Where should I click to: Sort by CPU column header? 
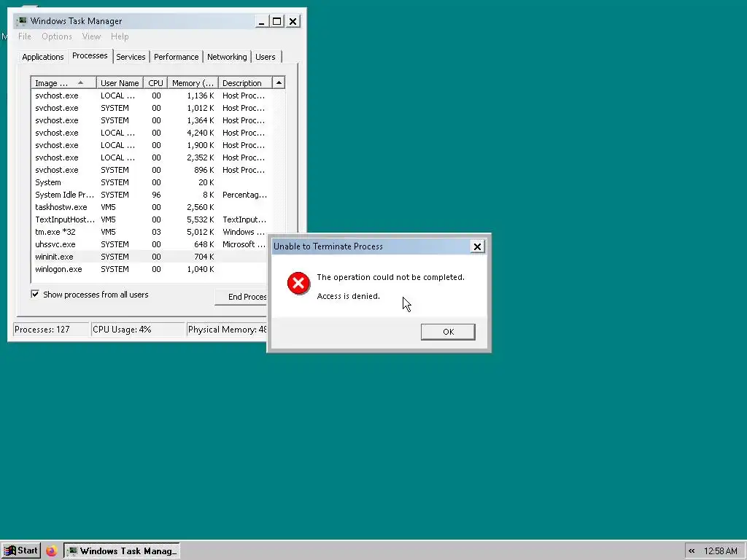click(x=156, y=83)
